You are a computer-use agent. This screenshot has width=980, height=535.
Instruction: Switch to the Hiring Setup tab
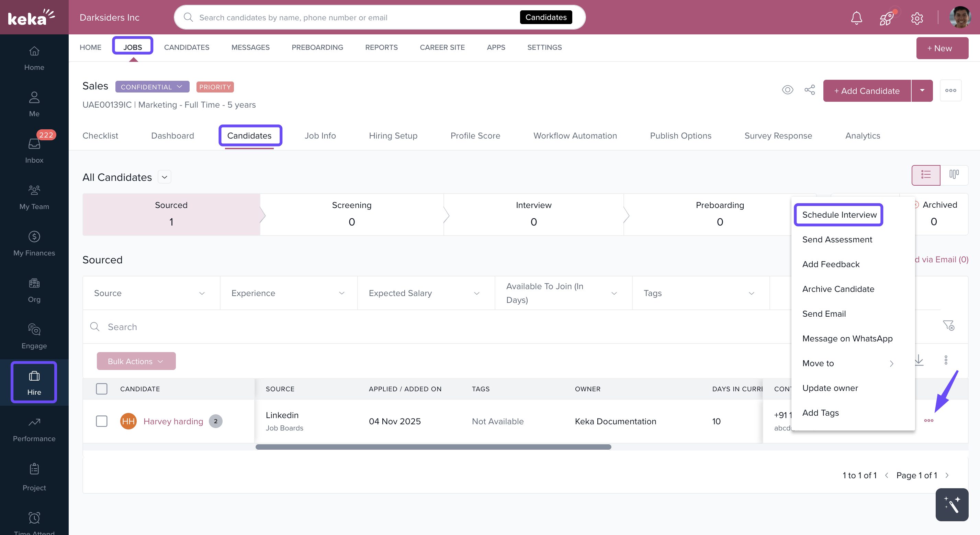[x=393, y=135]
